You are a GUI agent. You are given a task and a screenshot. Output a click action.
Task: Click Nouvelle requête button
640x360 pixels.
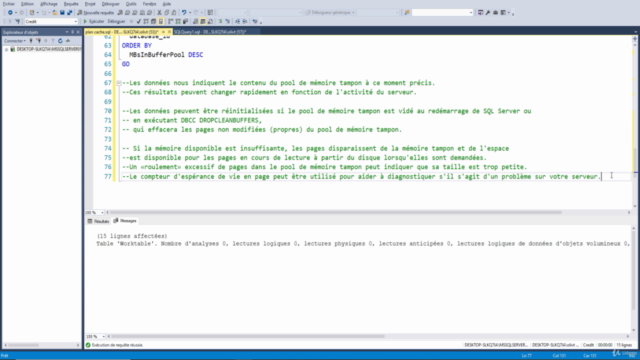click(x=96, y=13)
